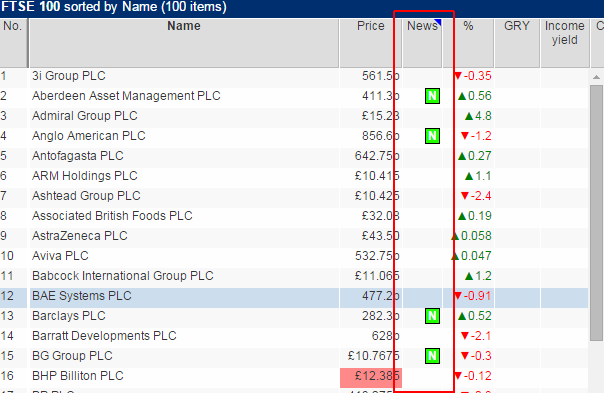Select BG Group PLC name
The width and height of the screenshot is (604, 393).
[72, 356]
